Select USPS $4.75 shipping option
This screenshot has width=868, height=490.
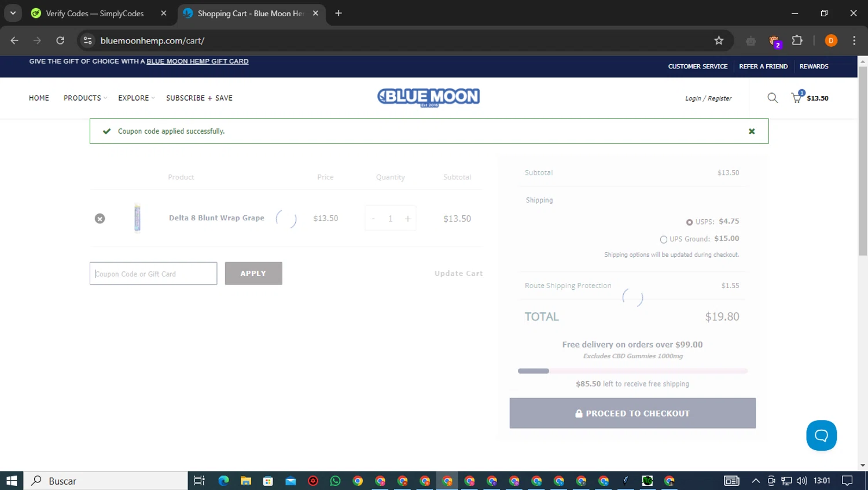(x=689, y=222)
